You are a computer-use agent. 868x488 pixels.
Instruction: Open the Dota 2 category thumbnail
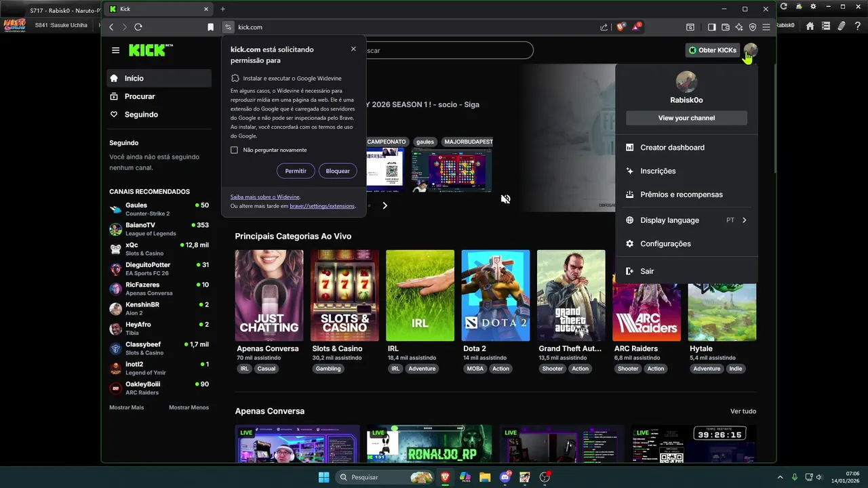[x=496, y=296]
